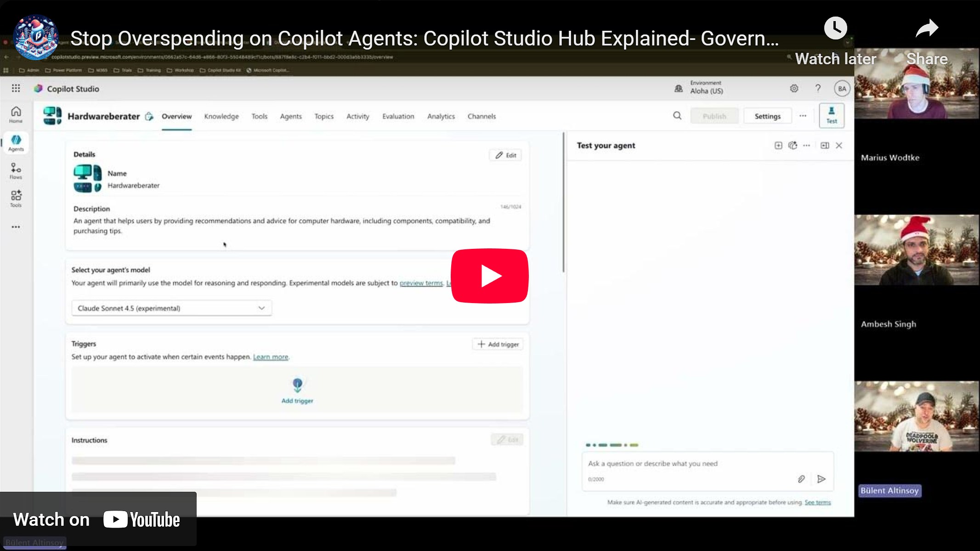Open the Flows sidebar icon
The height and width of the screenshot is (551, 980).
pyautogui.click(x=16, y=171)
